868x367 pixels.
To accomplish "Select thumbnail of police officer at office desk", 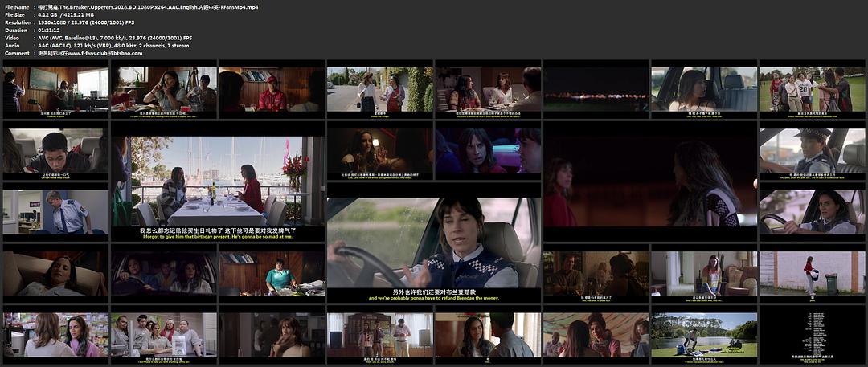I will pos(55,212).
